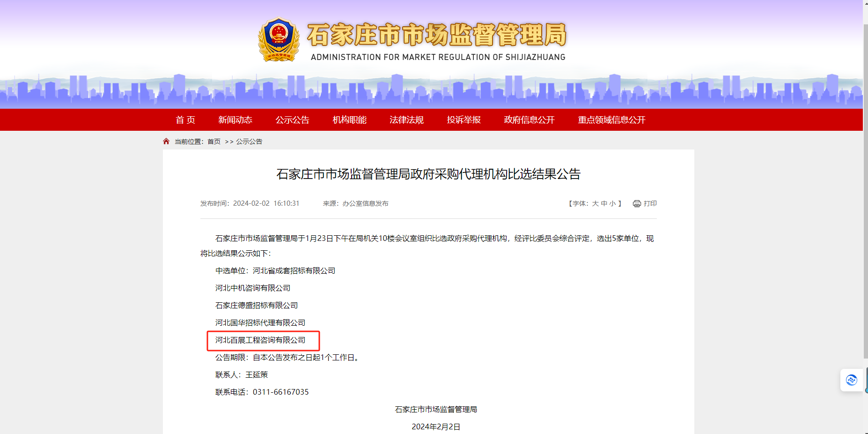The width and height of the screenshot is (868, 434).
Task: Click the market regulation bureau emblem logo
Action: (x=279, y=40)
